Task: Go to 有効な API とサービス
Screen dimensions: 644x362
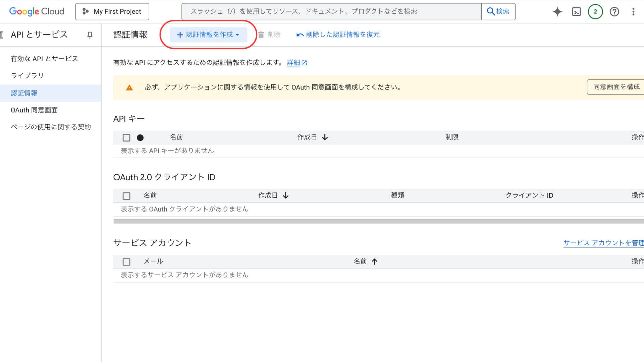Action: pos(44,59)
